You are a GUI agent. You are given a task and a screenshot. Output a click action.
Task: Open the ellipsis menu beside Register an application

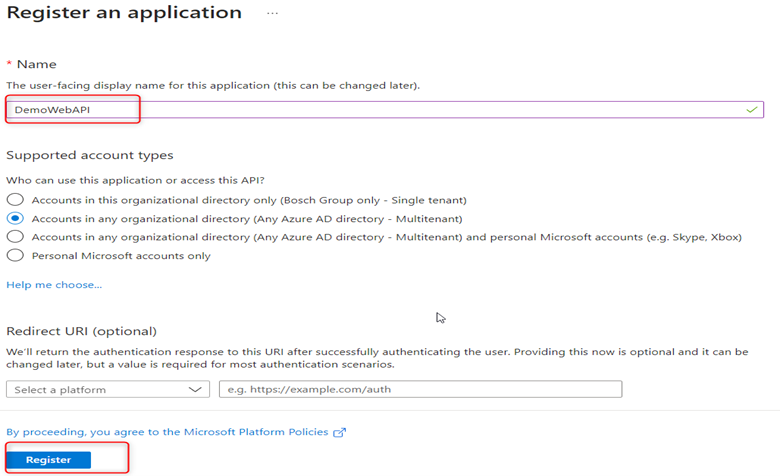272,13
